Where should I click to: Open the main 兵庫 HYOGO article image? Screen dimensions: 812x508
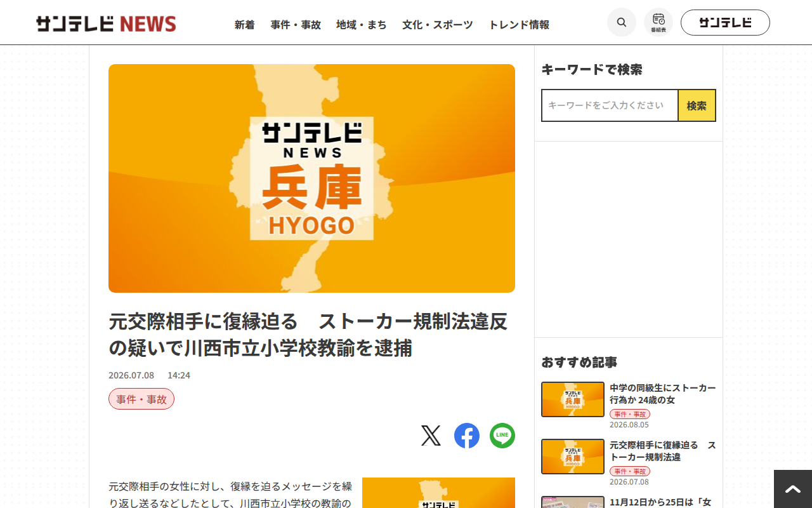point(311,178)
